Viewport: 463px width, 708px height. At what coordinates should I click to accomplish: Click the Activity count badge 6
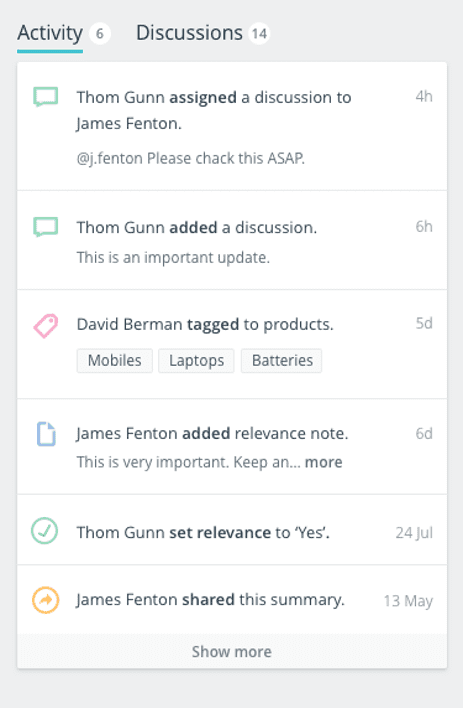100,34
